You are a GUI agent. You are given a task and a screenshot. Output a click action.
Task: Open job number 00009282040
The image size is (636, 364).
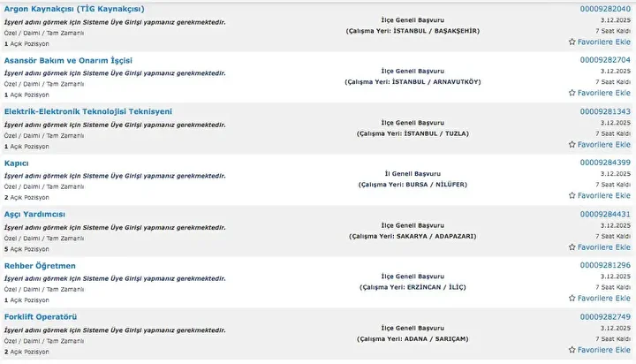pyautogui.click(x=605, y=9)
